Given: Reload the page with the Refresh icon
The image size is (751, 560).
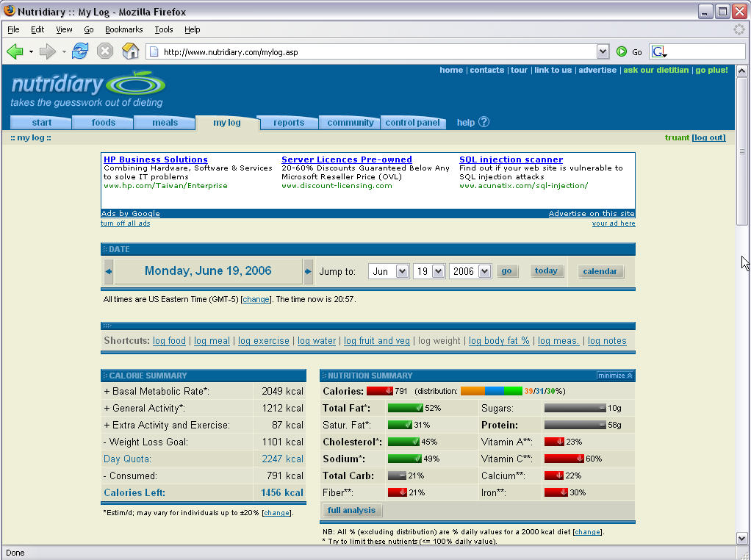Looking at the screenshot, I should 80,51.
